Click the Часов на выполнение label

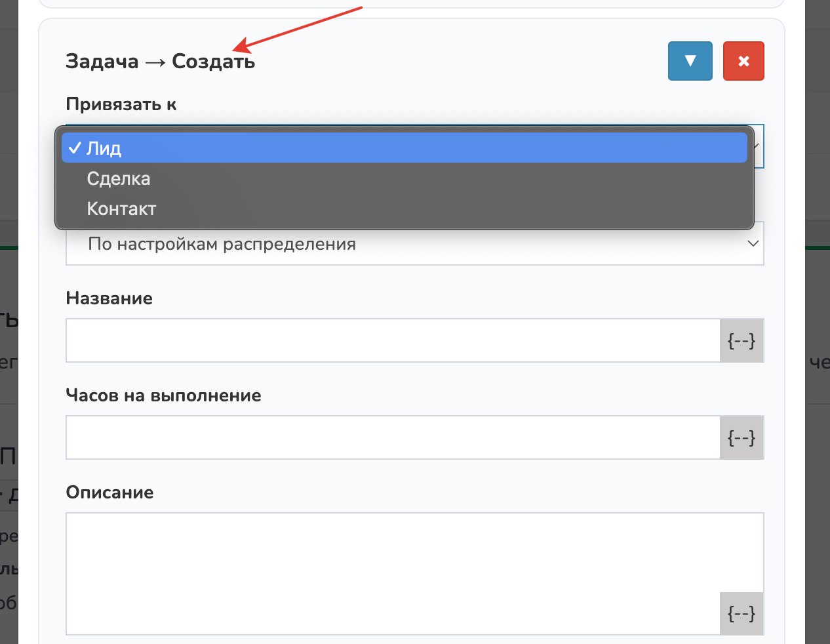[x=163, y=395]
